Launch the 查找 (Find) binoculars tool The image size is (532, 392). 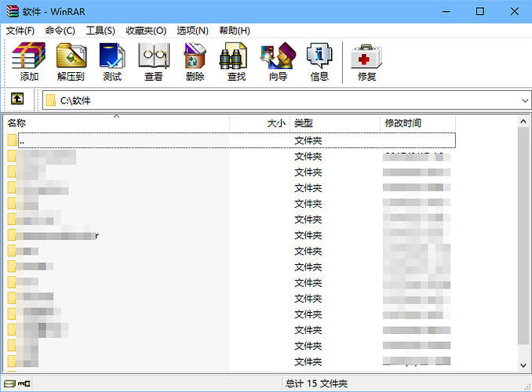[x=236, y=62]
